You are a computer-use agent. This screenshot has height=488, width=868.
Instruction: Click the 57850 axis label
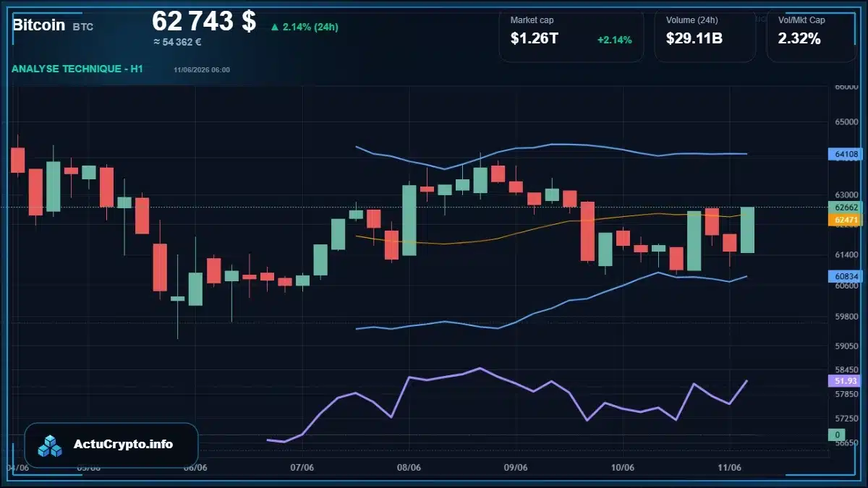tap(846, 394)
